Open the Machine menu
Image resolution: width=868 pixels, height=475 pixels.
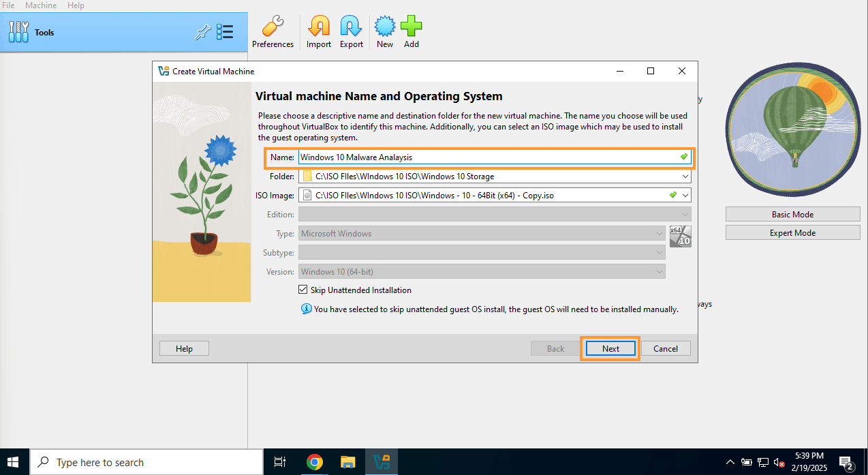click(41, 5)
